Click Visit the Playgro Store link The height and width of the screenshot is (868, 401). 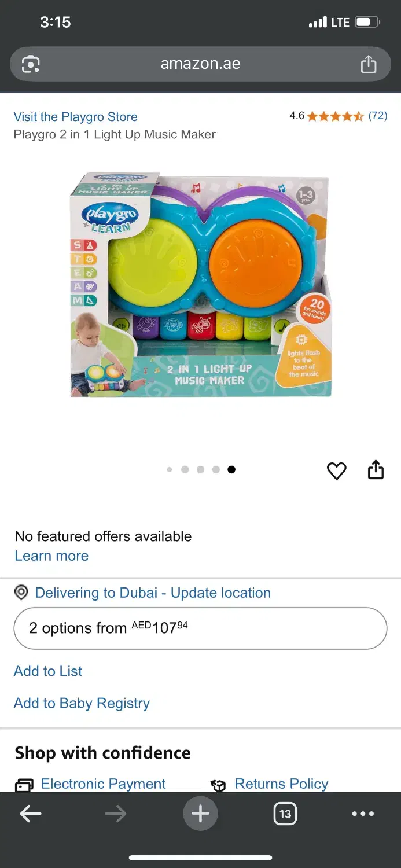76,117
